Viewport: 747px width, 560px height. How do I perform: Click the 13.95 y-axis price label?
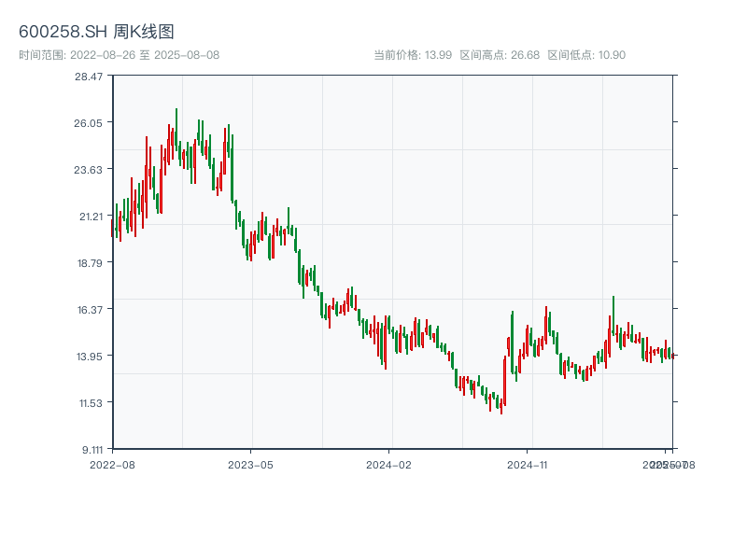click(89, 356)
